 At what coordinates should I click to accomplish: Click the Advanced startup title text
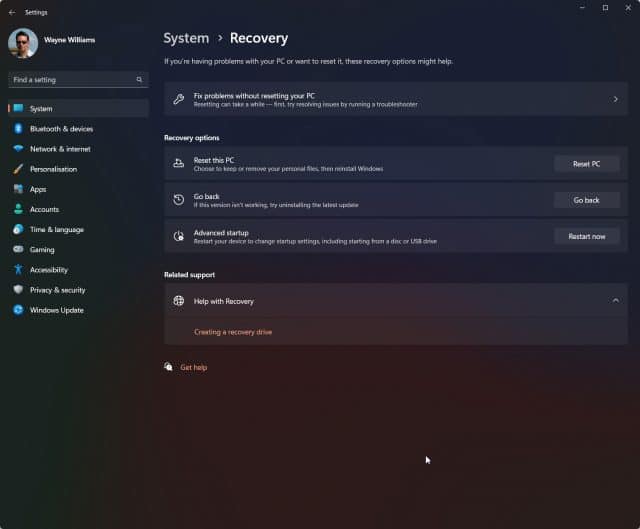[221, 233]
